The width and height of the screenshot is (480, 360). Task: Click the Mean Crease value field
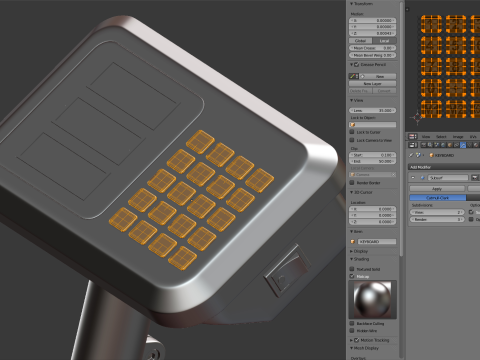tap(373, 48)
